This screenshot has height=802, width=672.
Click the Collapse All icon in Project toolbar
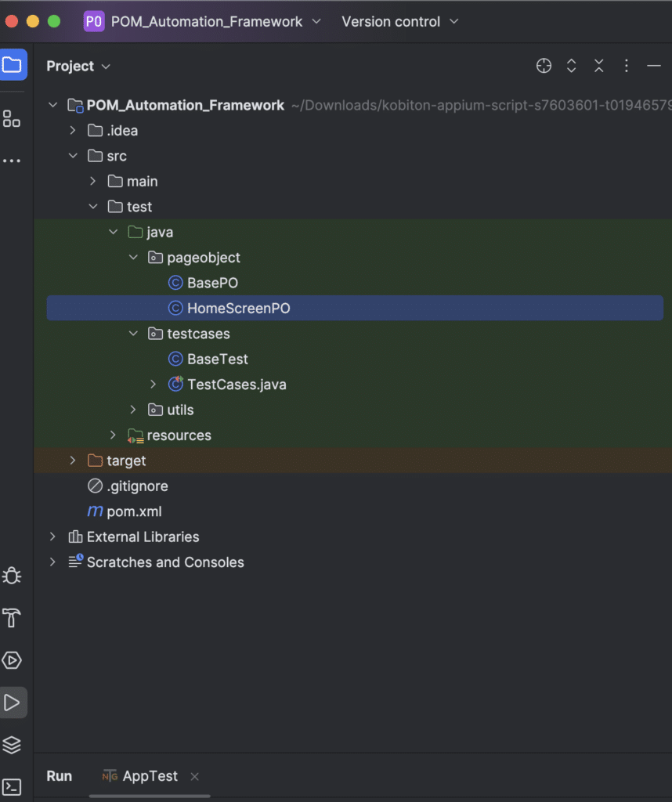598,66
